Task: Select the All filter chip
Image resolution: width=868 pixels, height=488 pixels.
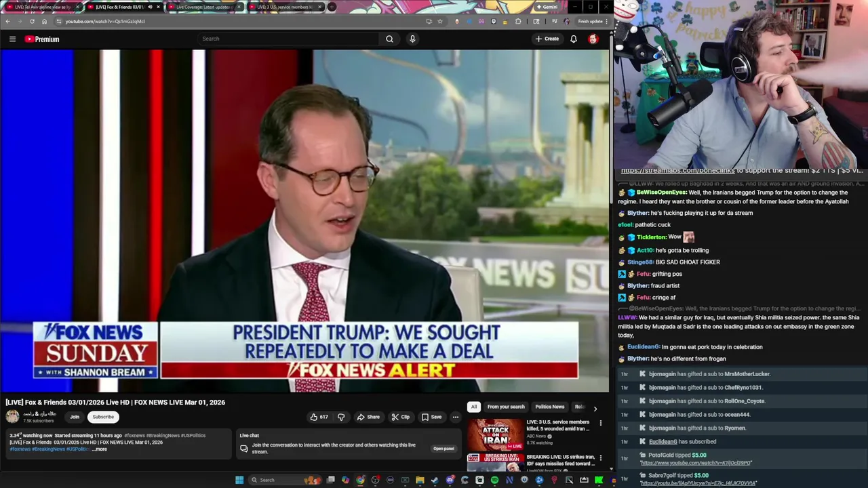Action: click(474, 407)
